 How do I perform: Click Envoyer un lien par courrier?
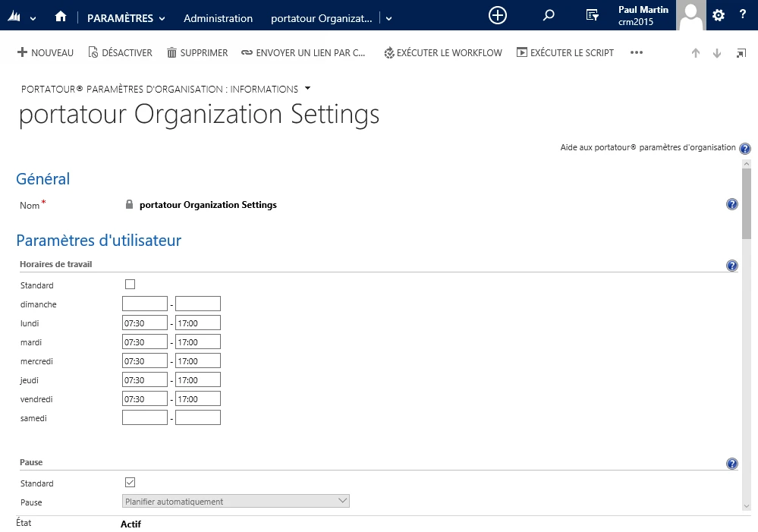click(303, 52)
